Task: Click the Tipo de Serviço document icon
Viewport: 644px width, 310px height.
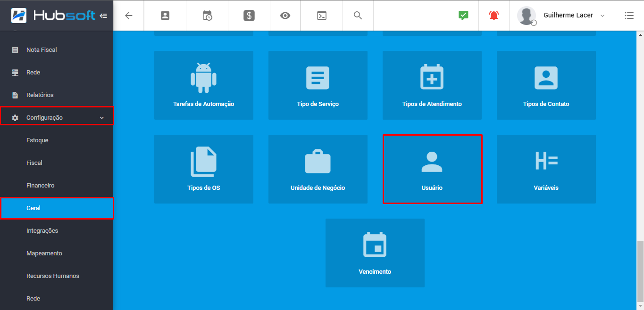Action: pyautogui.click(x=318, y=78)
